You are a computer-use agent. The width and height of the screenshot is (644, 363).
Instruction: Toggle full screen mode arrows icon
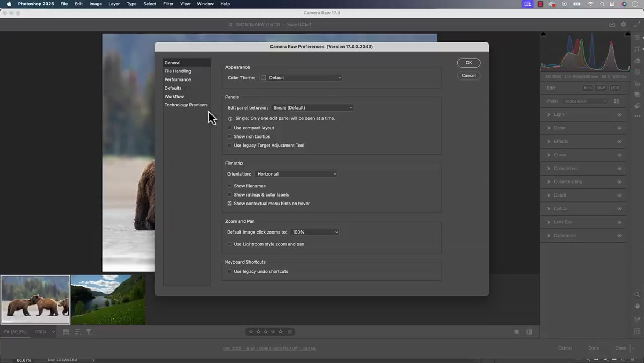tap(636, 24)
